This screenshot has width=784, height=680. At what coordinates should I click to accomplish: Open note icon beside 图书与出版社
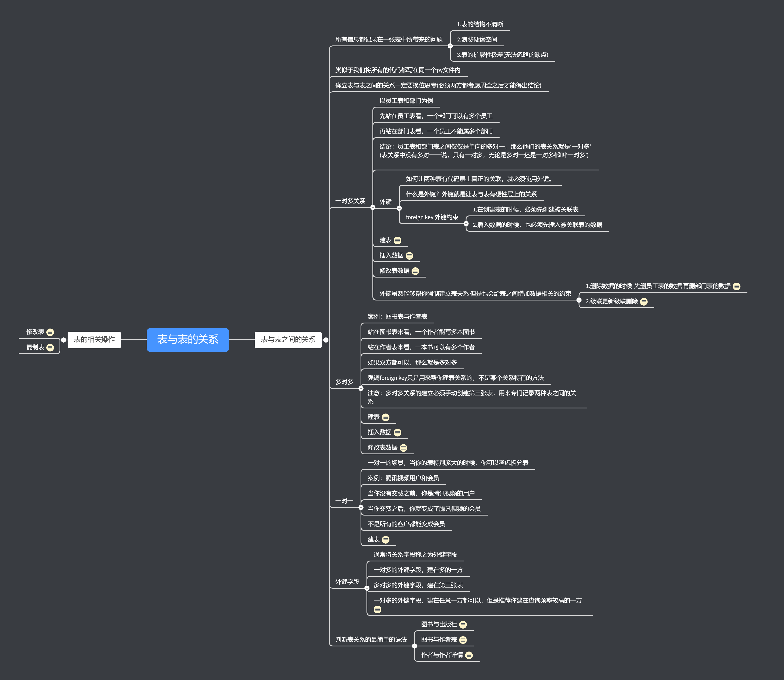tap(463, 625)
